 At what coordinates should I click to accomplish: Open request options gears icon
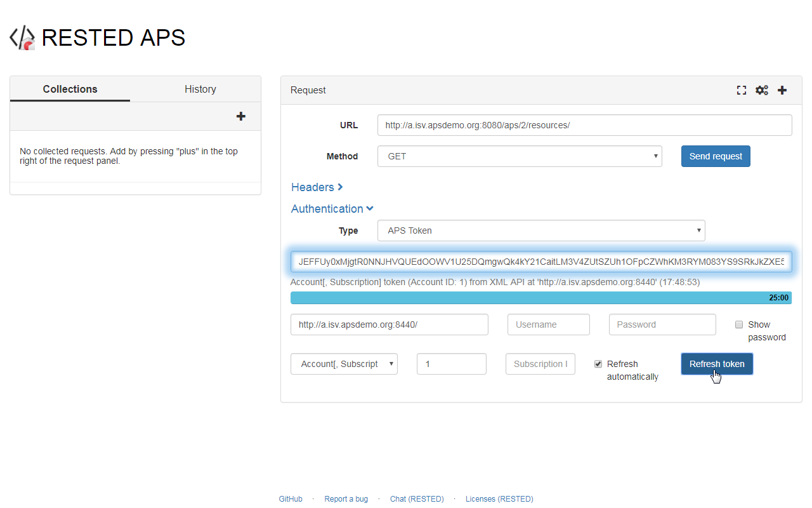pos(762,90)
